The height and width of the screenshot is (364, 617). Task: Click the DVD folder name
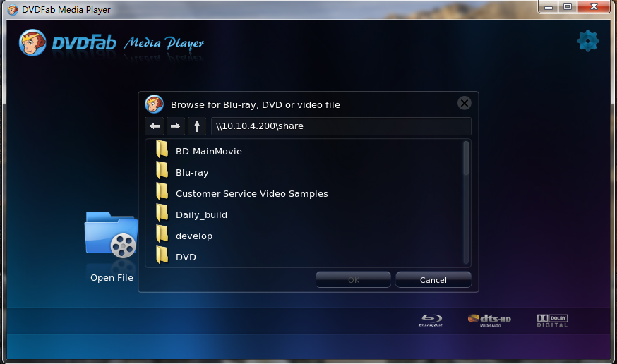(x=186, y=257)
